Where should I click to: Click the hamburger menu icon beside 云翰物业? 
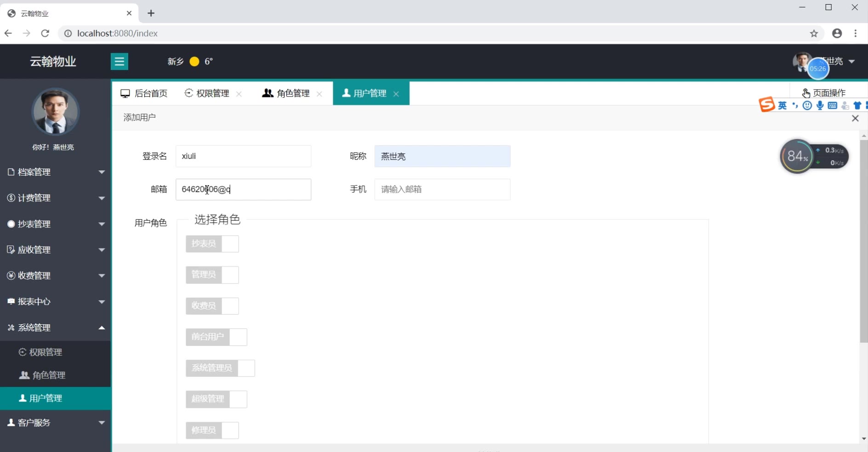point(120,62)
